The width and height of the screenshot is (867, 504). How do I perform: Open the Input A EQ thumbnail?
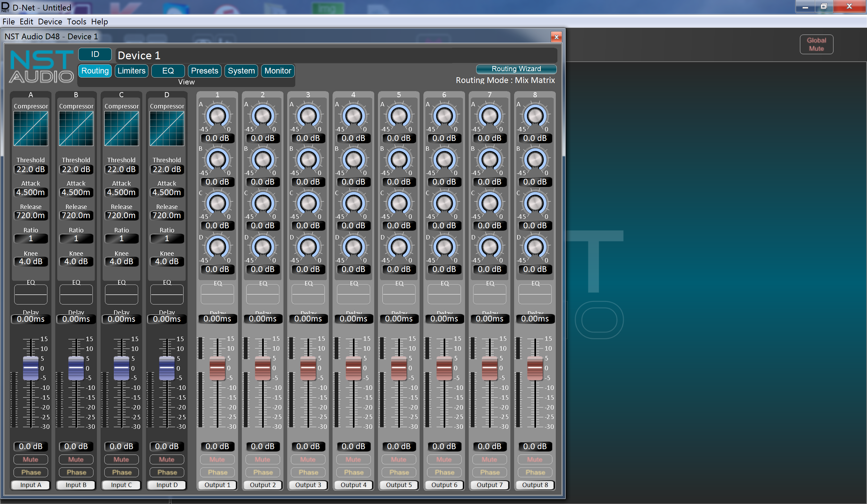click(x=30, y=294)
